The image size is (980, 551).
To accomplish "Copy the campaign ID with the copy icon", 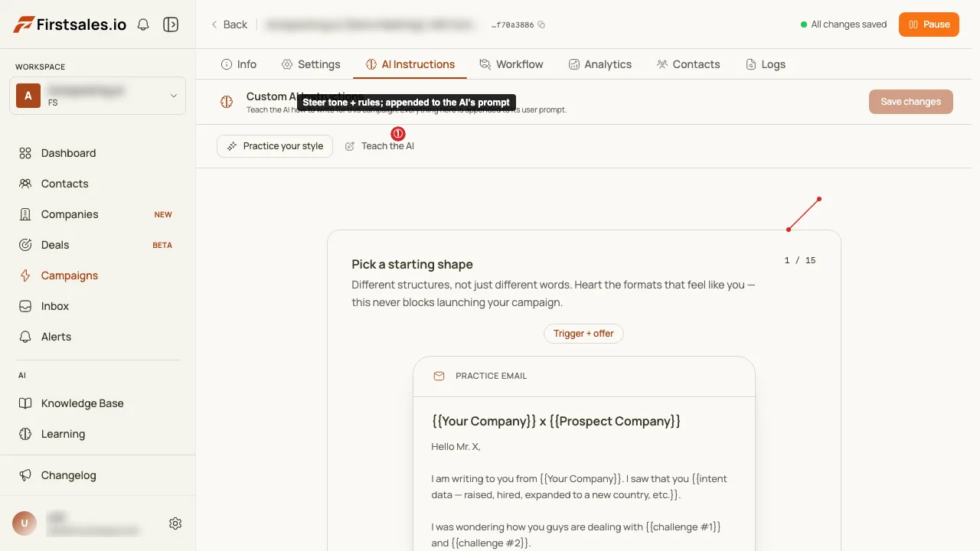I will pyautogui.click(x=541, y=24).
